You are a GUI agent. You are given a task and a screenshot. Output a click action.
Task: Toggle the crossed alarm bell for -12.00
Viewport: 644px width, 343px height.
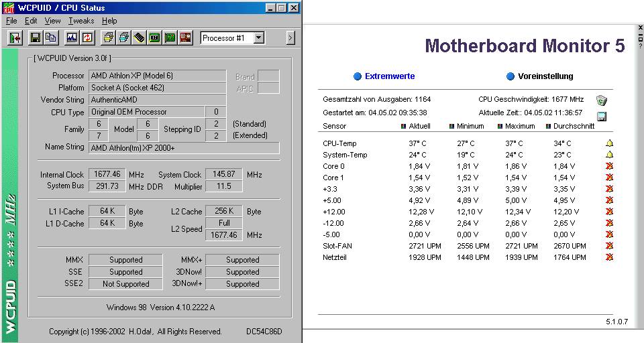click(610, 223)
